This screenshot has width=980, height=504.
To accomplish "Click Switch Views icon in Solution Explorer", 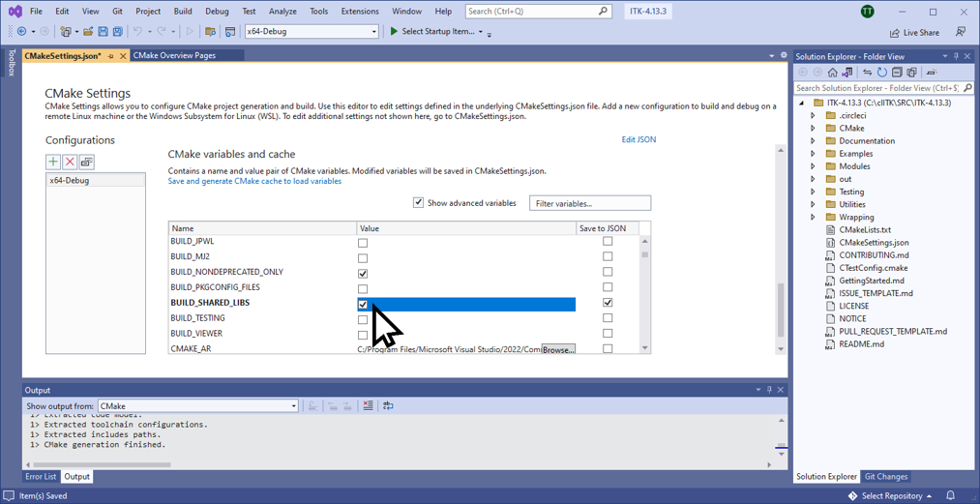I will 846,73.
